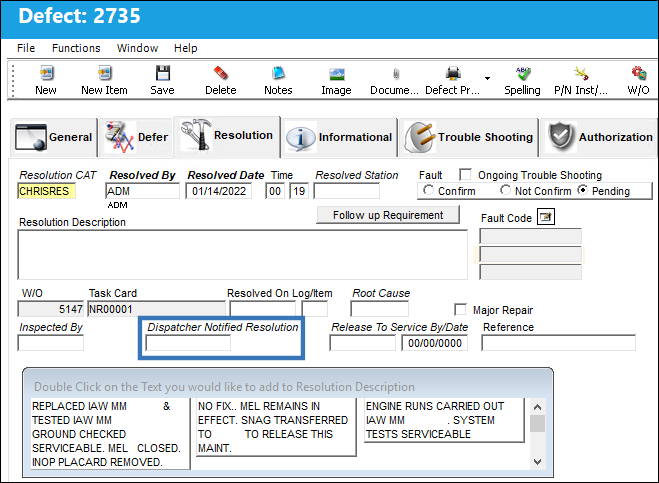Click the Dispatcher Notified Resolution field
The width and height of the screenshot is (659, 483).
pyautogui.click(x=188, y=343)
